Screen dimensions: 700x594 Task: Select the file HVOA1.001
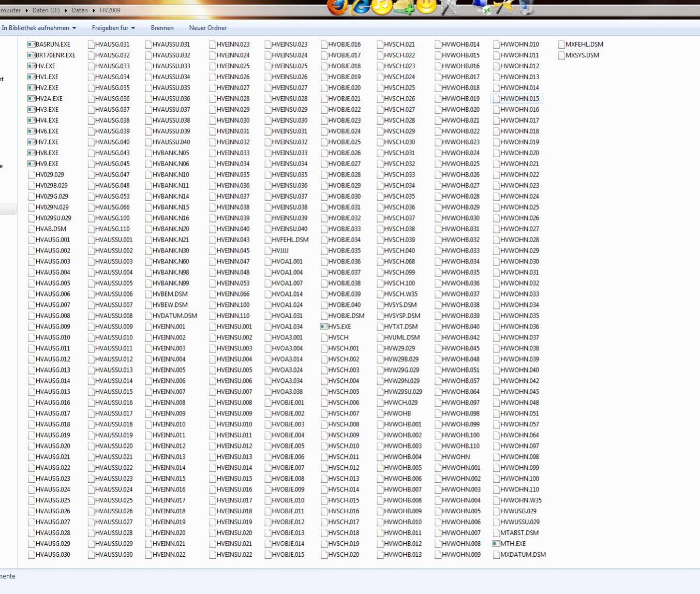tap(284, 262)
